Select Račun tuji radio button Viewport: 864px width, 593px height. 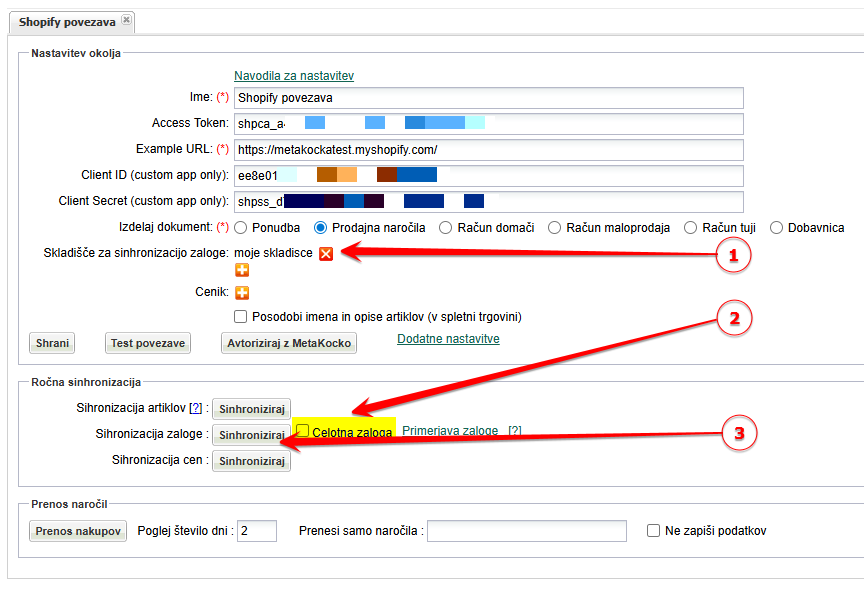690,228
